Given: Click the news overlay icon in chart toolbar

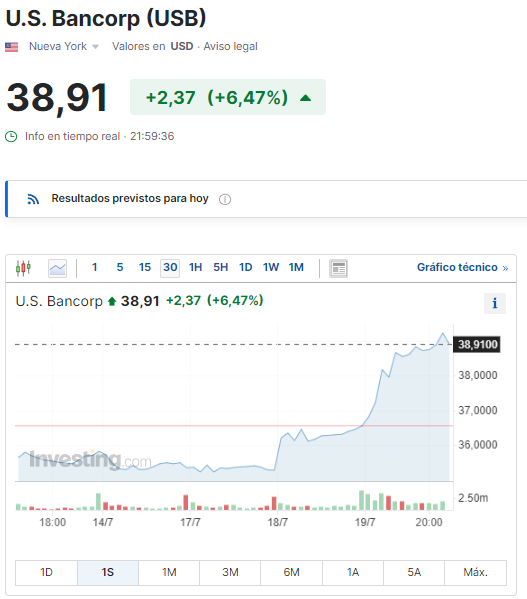Looking at the screenshot, I should pos(338,268).
